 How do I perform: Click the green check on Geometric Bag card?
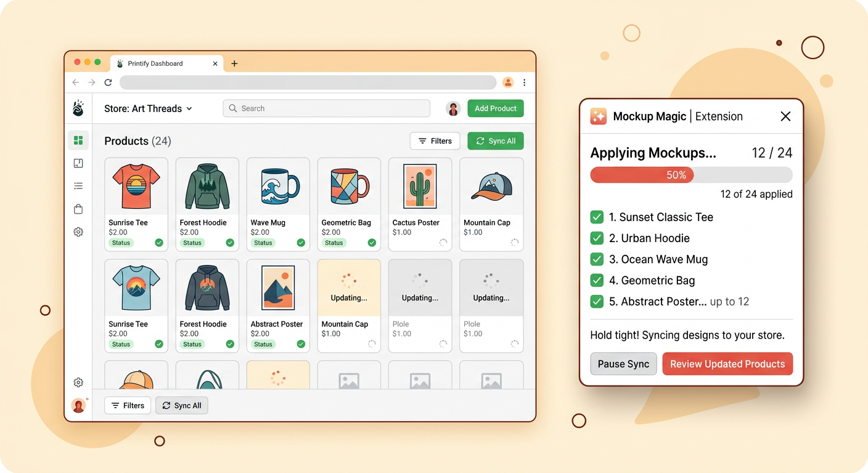coord(372,243)
